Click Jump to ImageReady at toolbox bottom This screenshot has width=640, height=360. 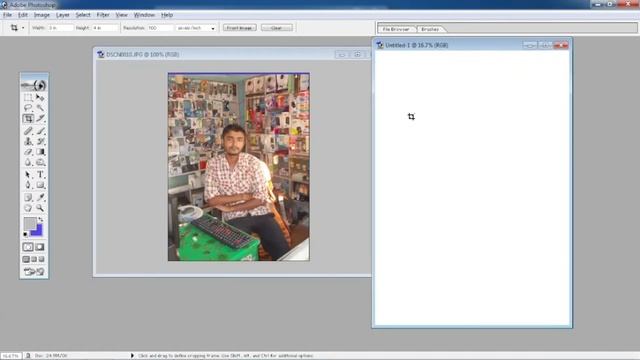click(x=34, y=272)
